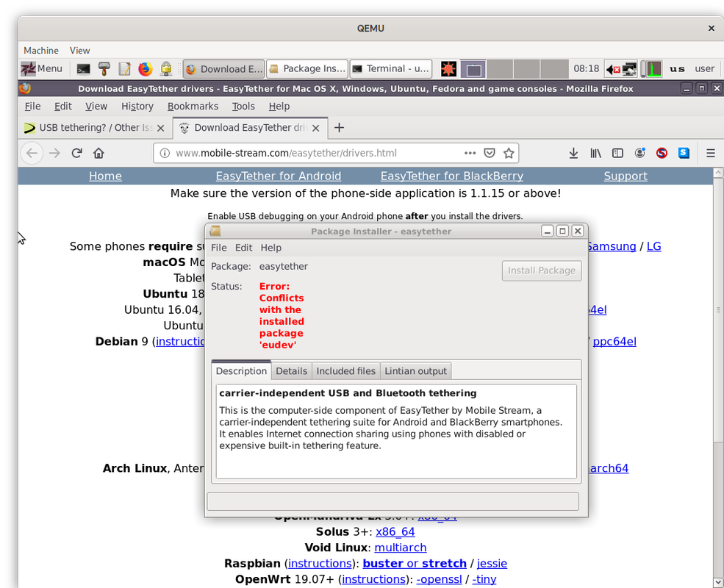Click the blue S extension icon
This screenshot has width=724, height=588.
click(x=684, y=153)
